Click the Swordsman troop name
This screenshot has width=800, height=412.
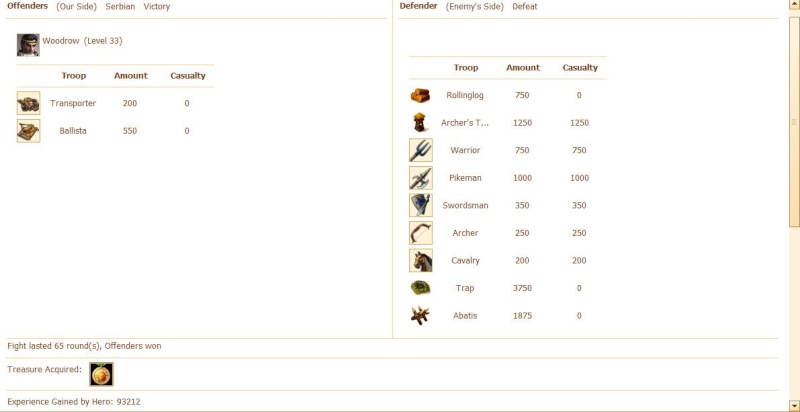click(465, 205)
